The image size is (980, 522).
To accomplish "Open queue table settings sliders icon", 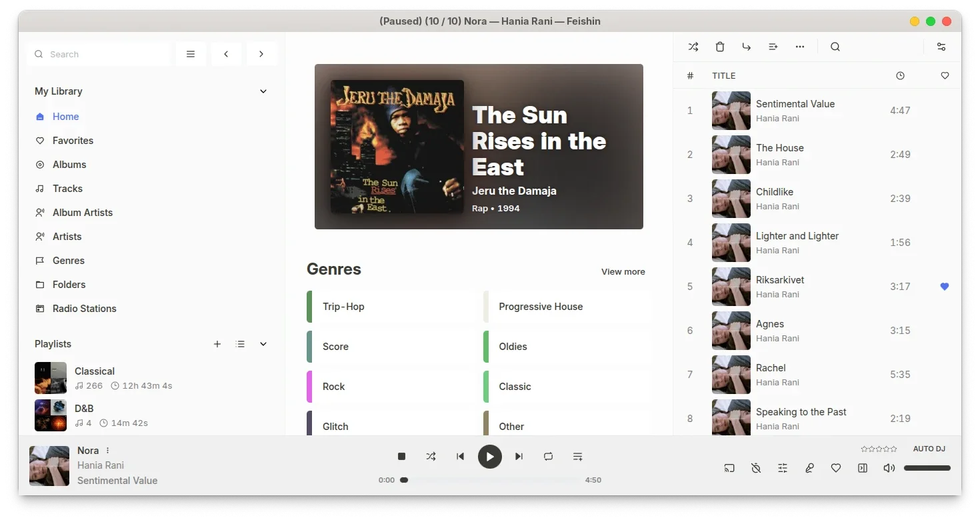I will [x=941, y=47].
